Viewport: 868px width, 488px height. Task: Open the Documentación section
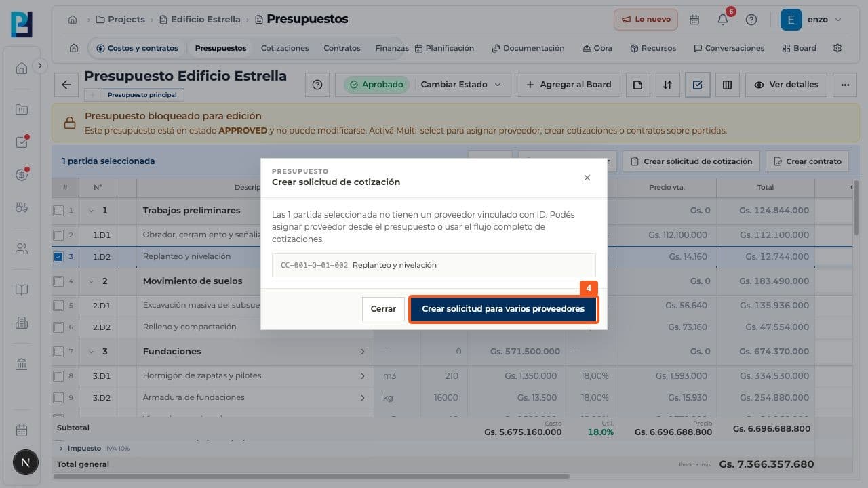[528, 48]
